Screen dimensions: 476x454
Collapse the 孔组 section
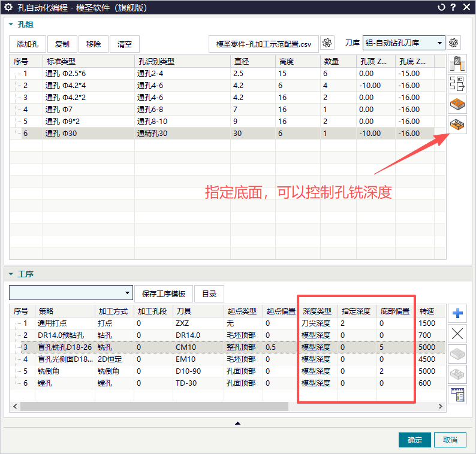pyautogui.click(x=11, y=25)
